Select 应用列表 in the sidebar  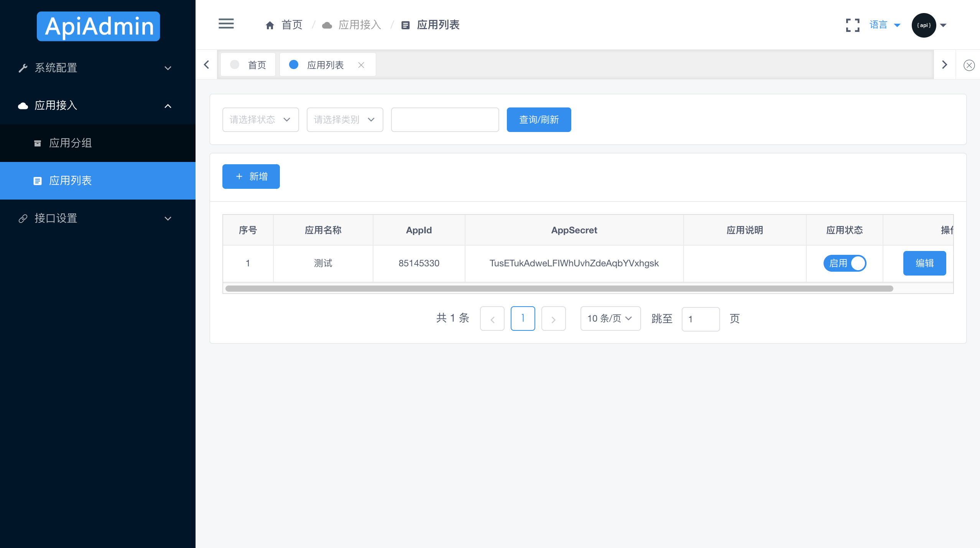pyautogui.click(x=98, y=181)
